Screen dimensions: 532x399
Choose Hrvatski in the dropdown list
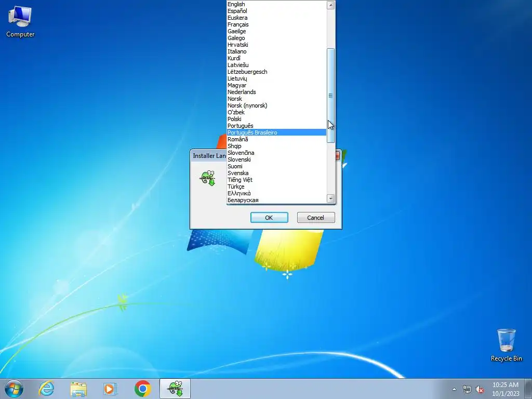(276, 45)
